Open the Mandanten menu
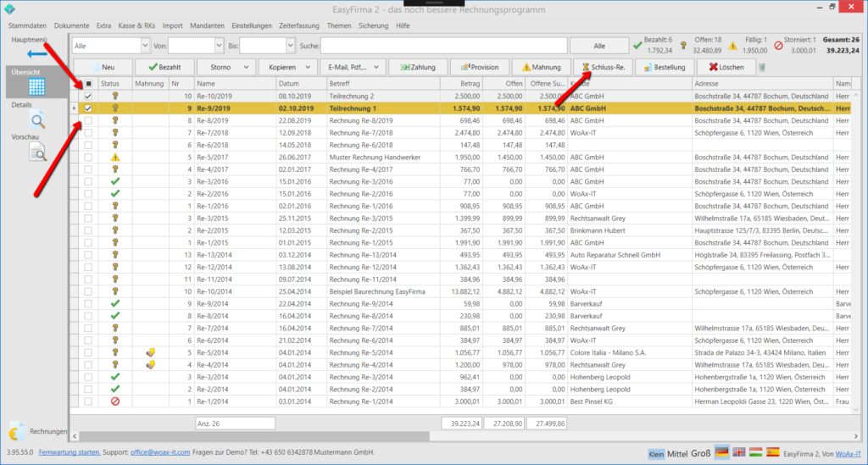The image size is (868, 465). click(207, 25)
